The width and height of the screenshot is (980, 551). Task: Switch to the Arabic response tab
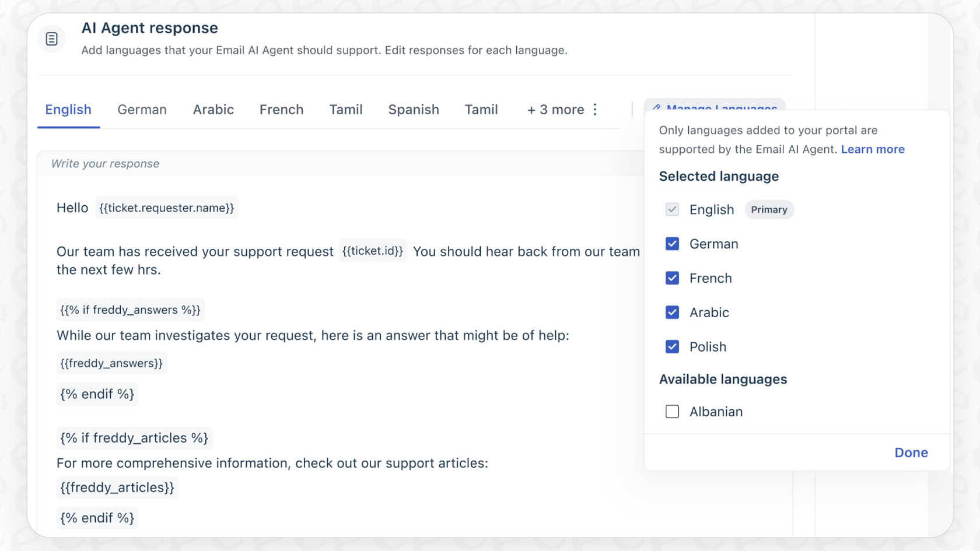coord(213,109)
